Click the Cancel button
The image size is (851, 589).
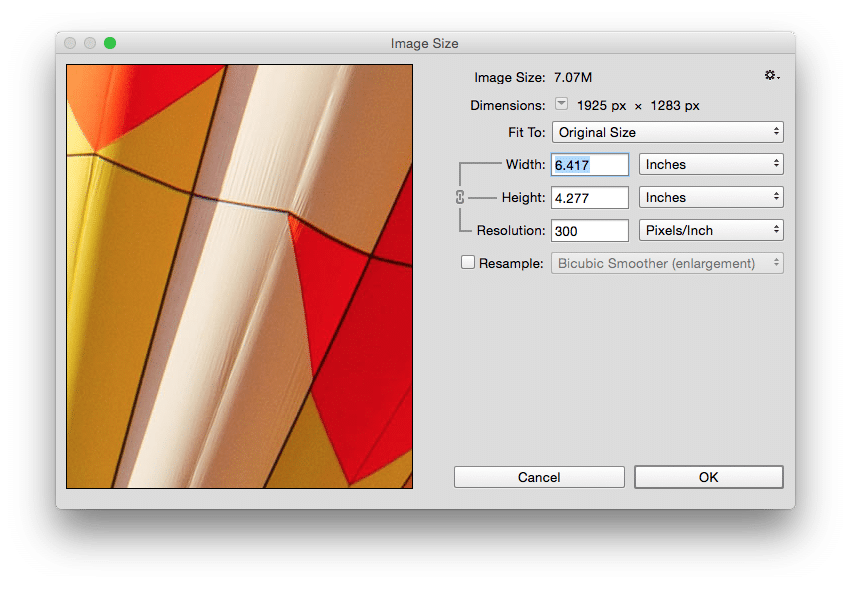pyautogui.click(x=539, y=477)
